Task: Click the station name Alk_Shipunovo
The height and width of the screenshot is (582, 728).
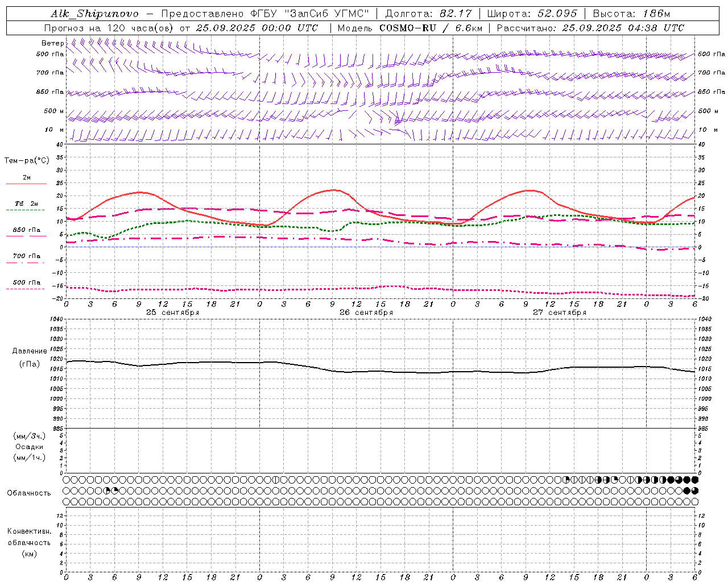Action: tap(94, 14)
